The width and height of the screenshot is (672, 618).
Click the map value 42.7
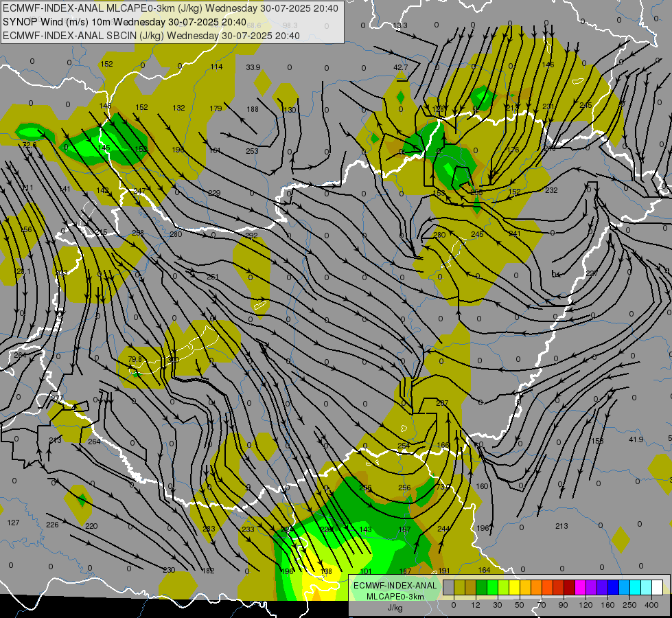coord(401,67)
